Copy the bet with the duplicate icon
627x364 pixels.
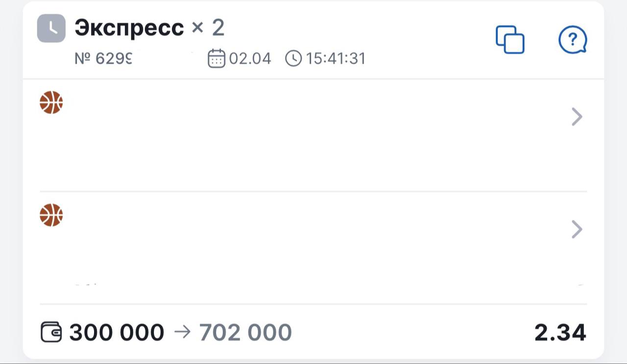[x=510, y=39]
